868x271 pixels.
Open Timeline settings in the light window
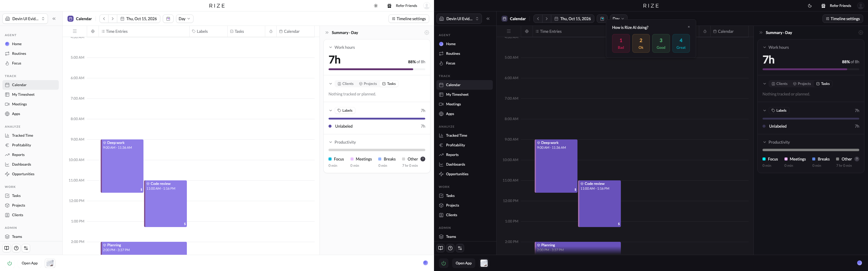click(x=409, y=19)
